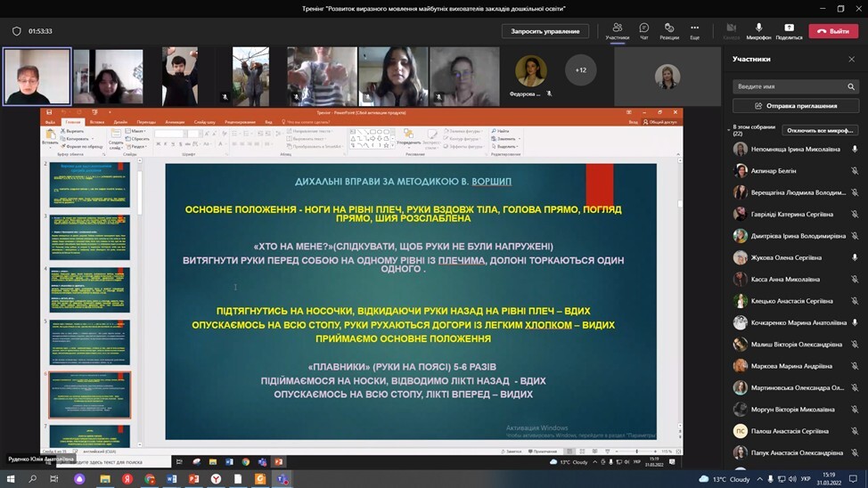Select participant Непомняща Ірина Миколаївна
The image size is (868, 488).
click(796, 149)
